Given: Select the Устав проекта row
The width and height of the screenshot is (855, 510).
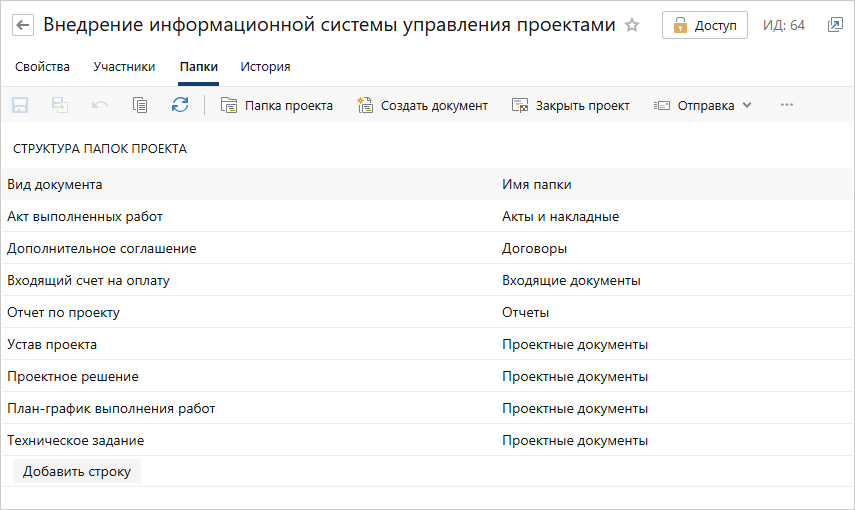Looking at the screenshot, I should (52, 344).
